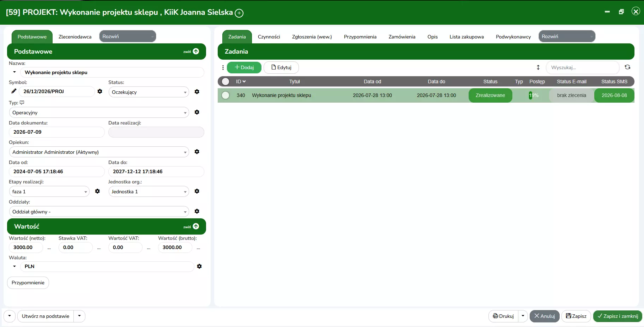644x327 pixels.
Task: Click the Edytuj button
Action: point(281,67)
